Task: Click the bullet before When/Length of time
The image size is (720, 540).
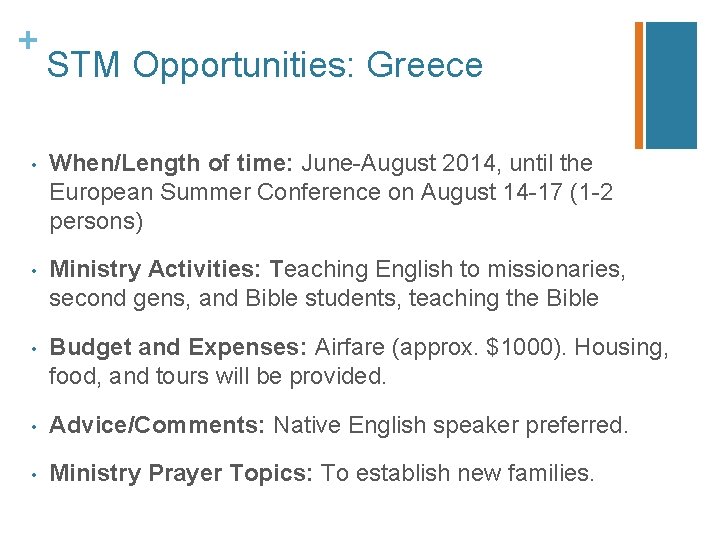Action: click(x=34, y=165)
